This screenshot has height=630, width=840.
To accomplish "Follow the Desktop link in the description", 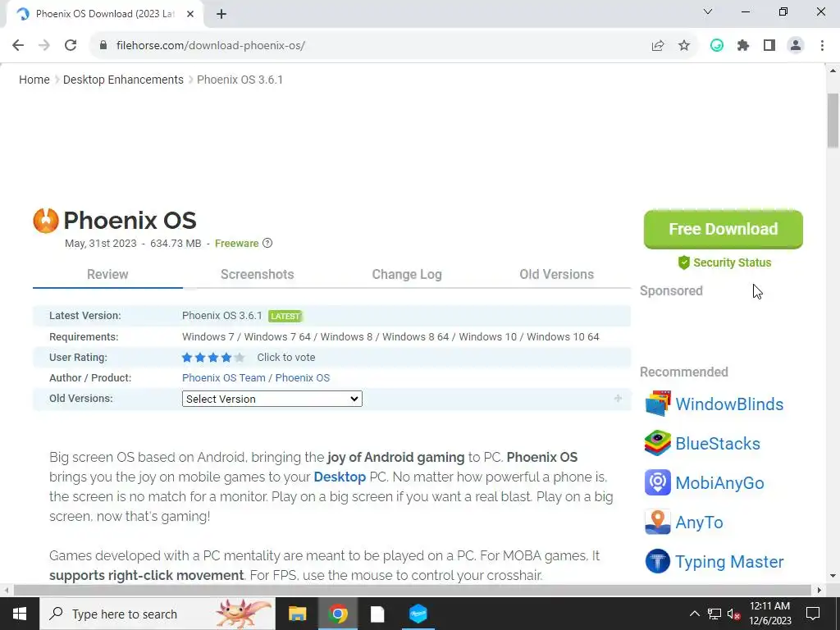I will [340, 477].
